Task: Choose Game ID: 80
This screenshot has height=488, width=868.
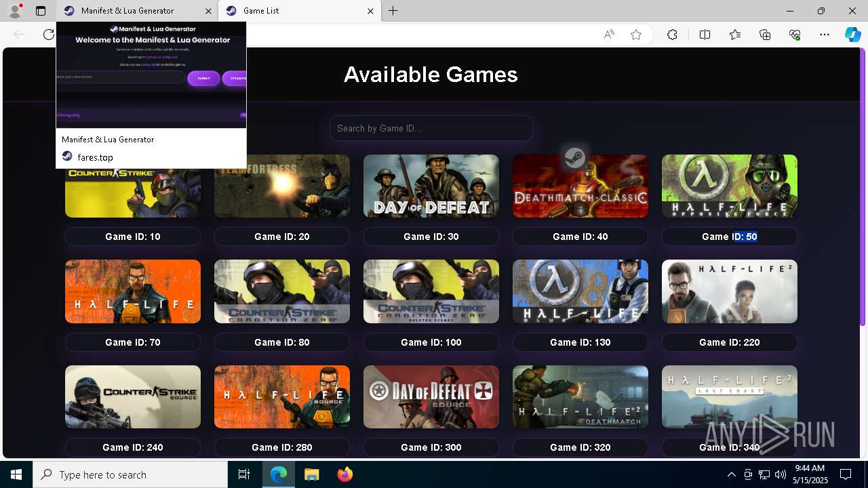Action: (282, 342)
